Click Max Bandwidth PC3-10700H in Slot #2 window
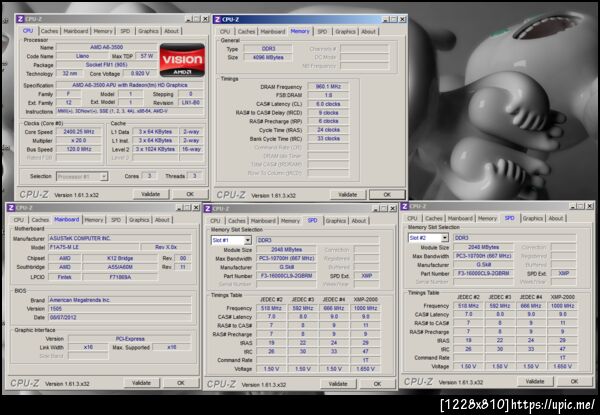Screen dimensions: 600x415 tap(483, 256)
